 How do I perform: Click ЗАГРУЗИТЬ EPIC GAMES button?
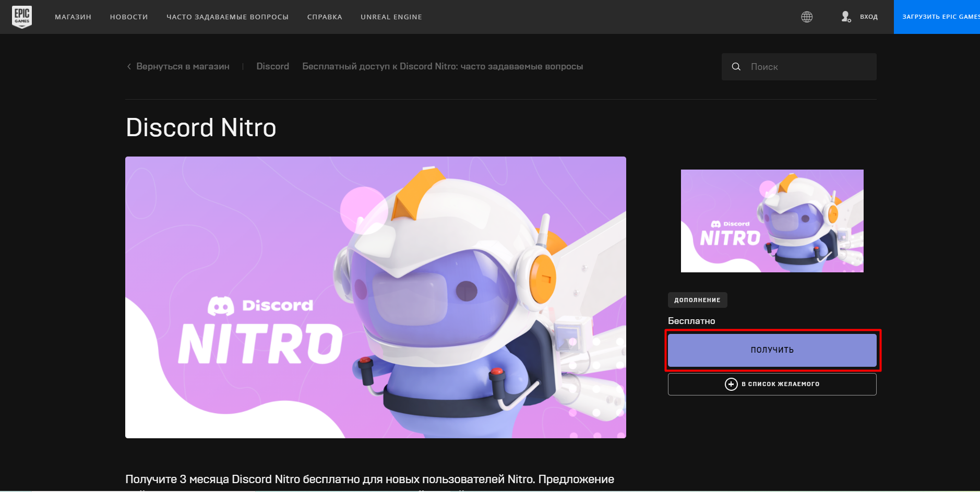[x=937, y=17]
